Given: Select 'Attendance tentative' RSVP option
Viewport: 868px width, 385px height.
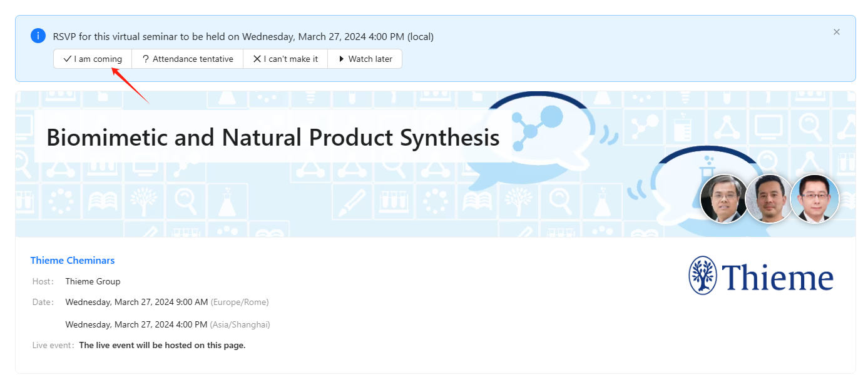Looking at the screenshot, I should [187, 59].
